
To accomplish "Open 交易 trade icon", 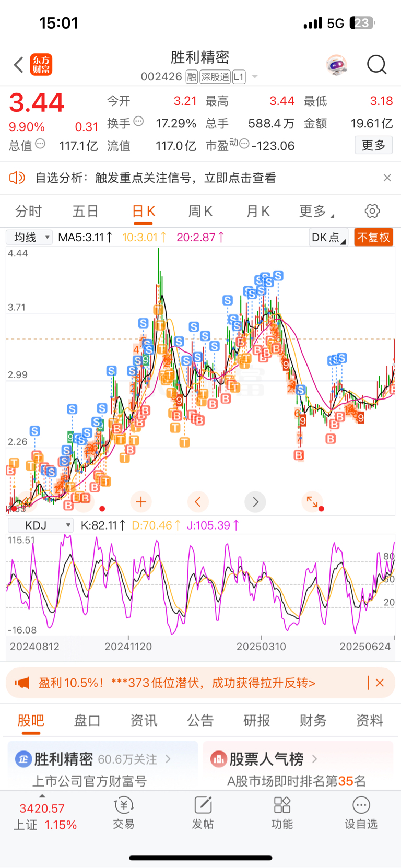I will pyautogui.click(x=124, y=813).
